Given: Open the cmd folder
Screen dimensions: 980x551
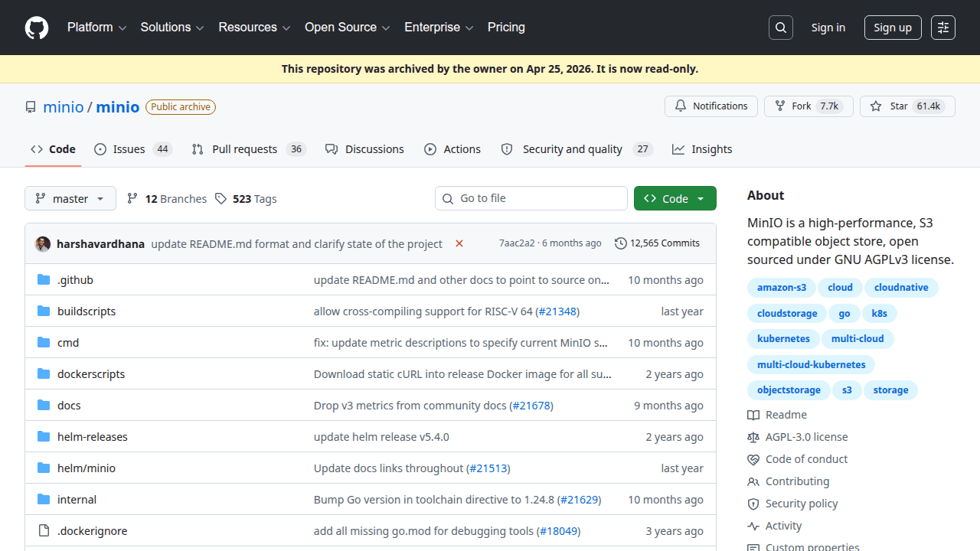Looking at the screenshot, I should 68,343.
